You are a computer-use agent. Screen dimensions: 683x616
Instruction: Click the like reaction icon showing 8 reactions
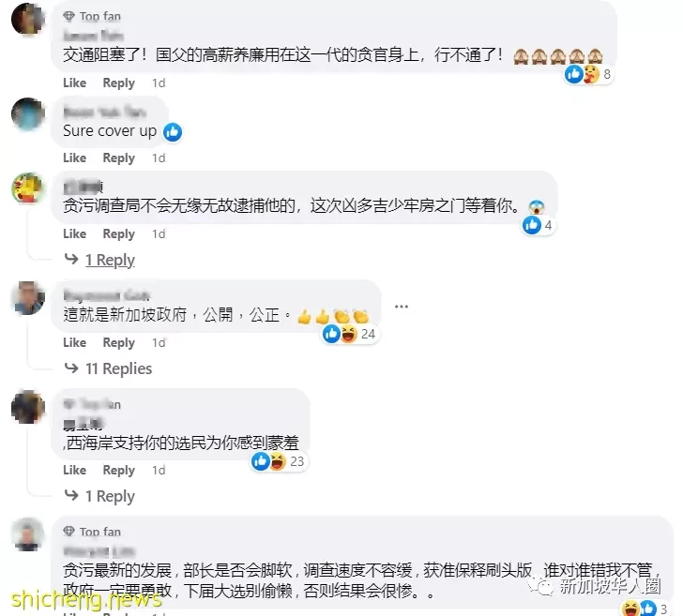pos(573,74)
